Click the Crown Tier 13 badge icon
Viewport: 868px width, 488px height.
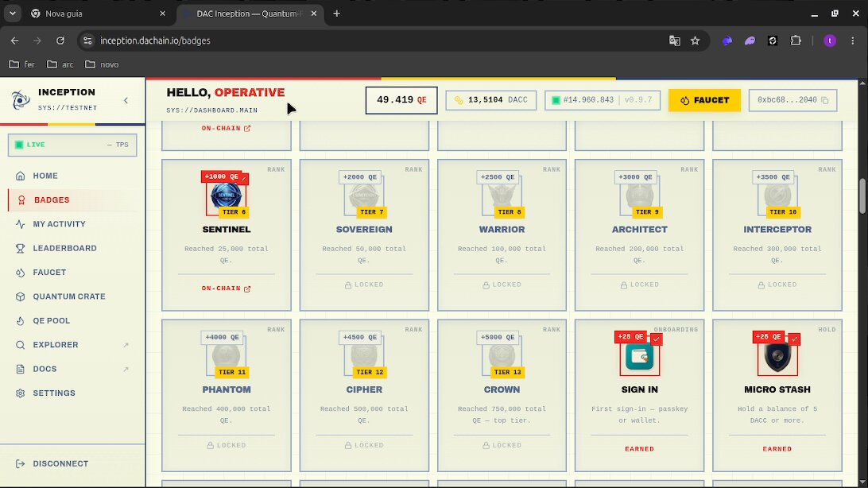[x=502, y=356]
